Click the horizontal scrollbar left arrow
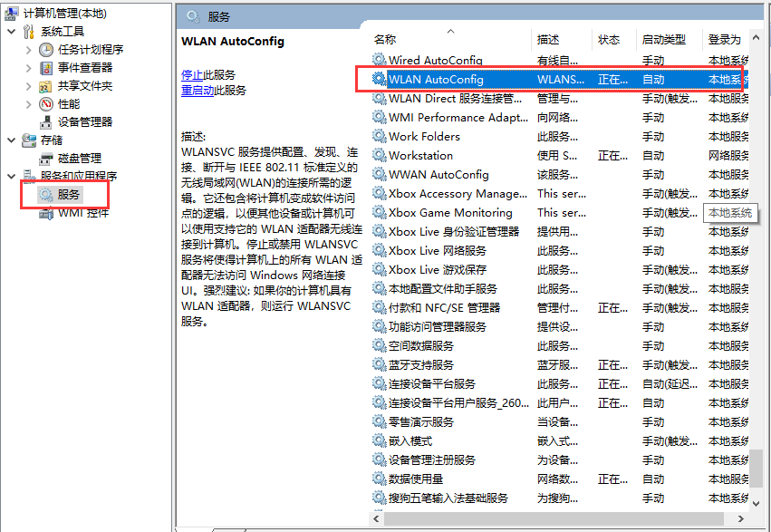The image size is (771, 532). 374,517
